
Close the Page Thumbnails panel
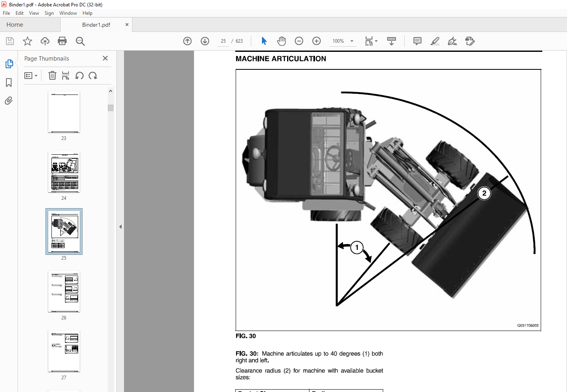point(105,58)
